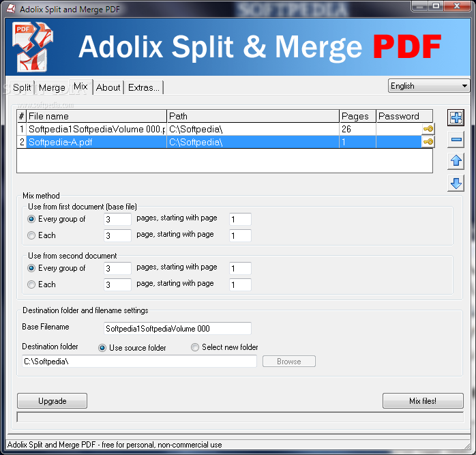This screenshot has height=455, width=476.
Task: Click password key icon for Softpedia-A.pdf row
Action: (x=428, y=142)
